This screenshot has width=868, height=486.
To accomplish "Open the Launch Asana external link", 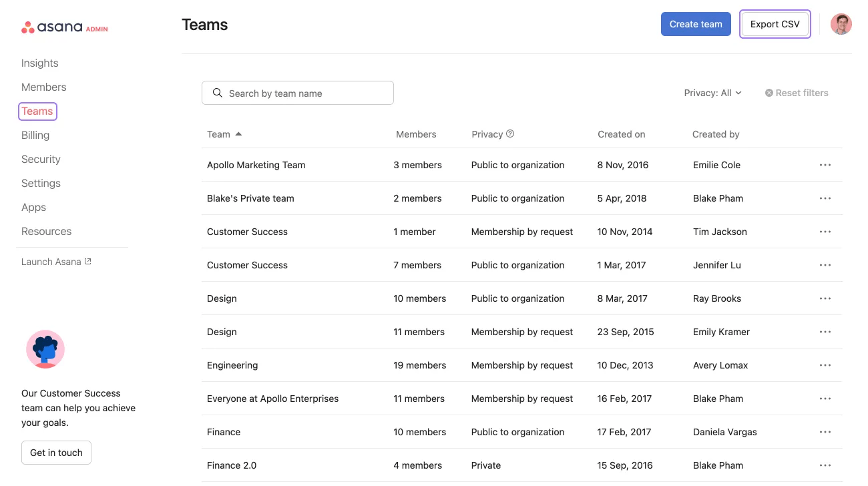I will (56, 262).
